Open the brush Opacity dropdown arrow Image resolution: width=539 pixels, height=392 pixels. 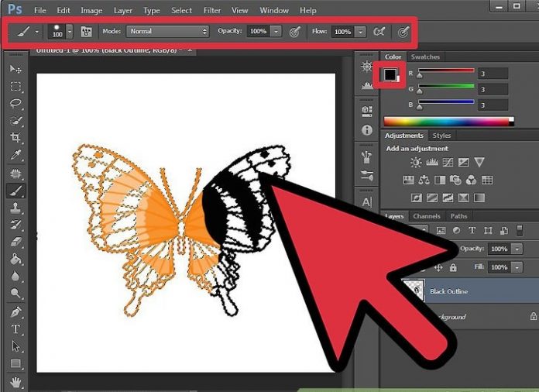[x=276, y=32]
